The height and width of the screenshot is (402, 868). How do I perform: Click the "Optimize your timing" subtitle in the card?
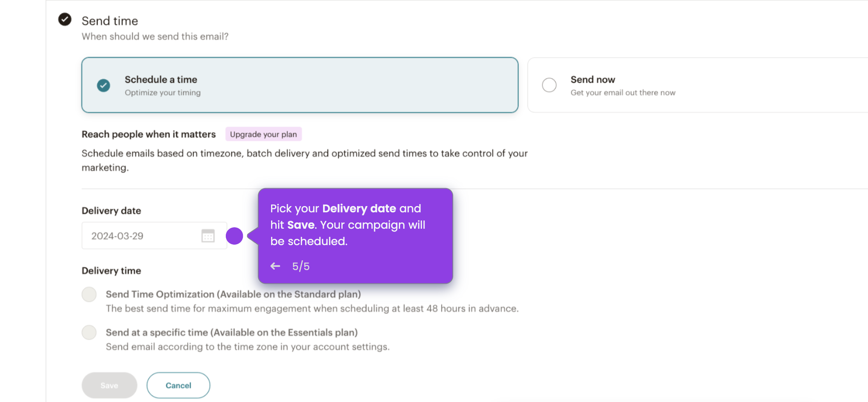click(163, 92)
